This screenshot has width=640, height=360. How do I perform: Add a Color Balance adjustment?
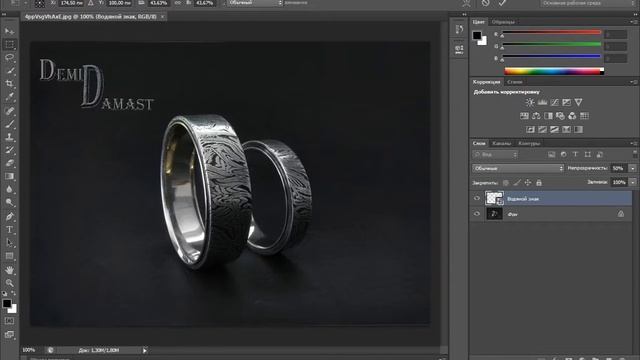coord(536,116)
